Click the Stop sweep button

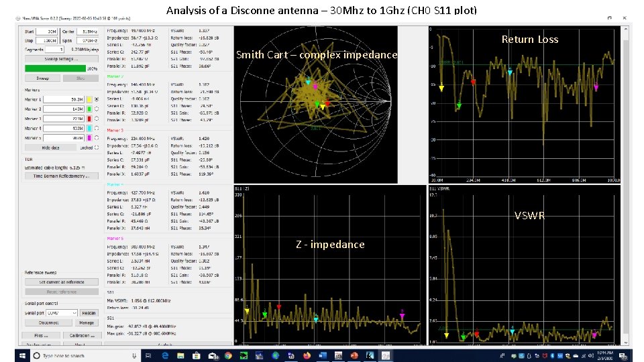point(80,78)
